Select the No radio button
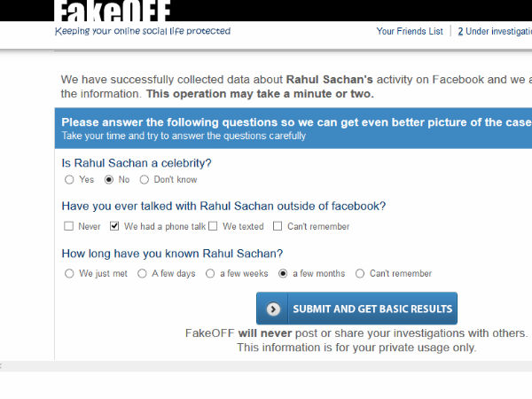The width and height of the screenshot is (532, 399). click(x=109, y=179)
